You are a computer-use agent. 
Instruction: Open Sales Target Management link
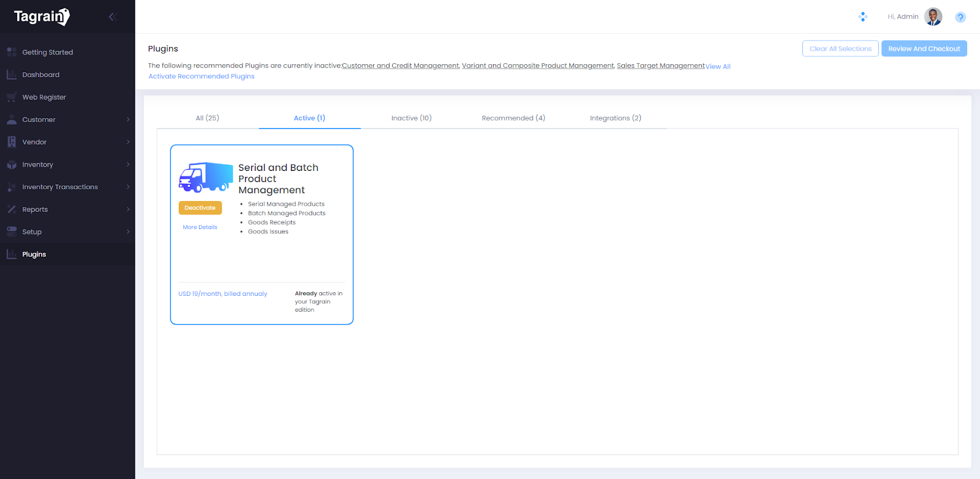661,66
